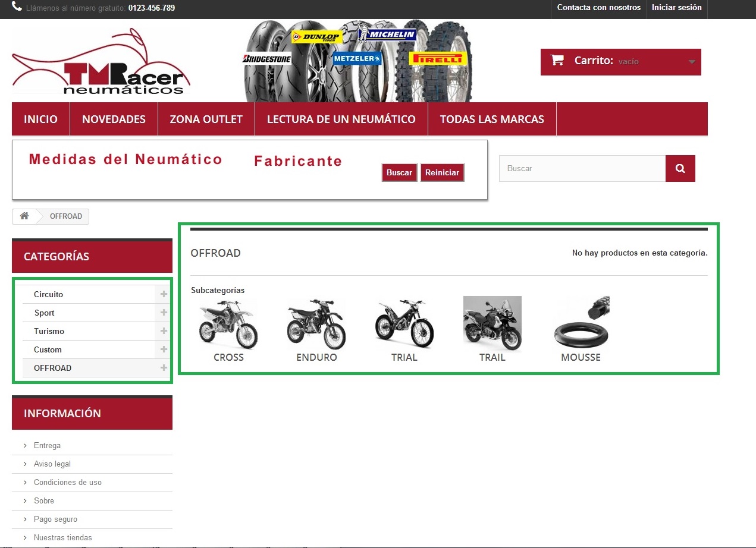
Task: Expand the OFFROAD category plus
Action: click(164, 368)
